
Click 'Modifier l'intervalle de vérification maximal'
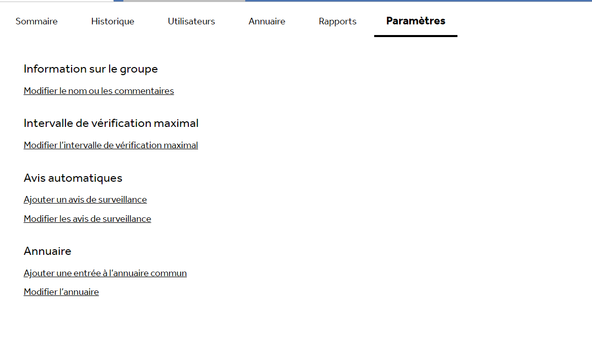point(111,145)
